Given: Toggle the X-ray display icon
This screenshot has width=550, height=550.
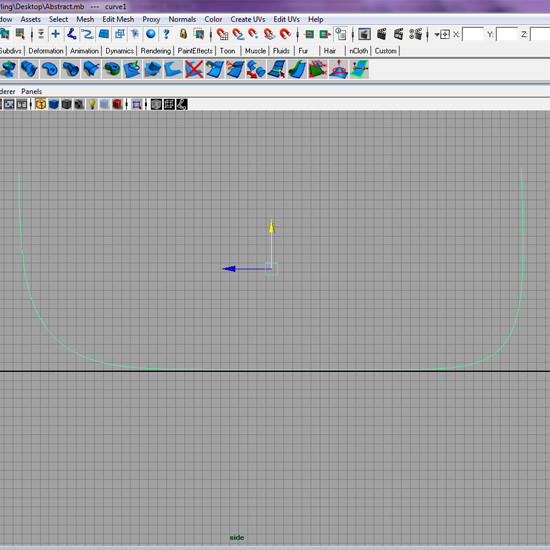Looking at the screenshot, I should (x=156, y=104).
